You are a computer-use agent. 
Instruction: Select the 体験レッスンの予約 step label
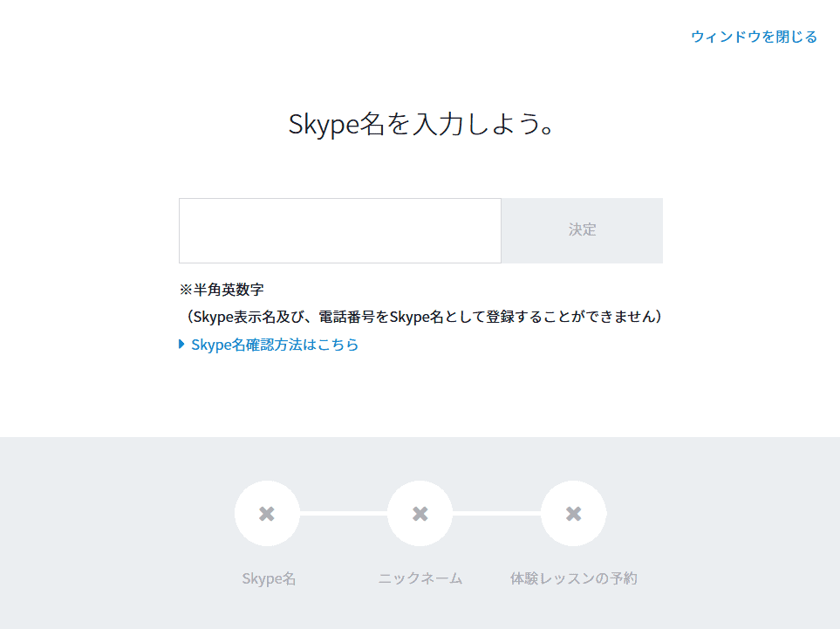point(574,578)
